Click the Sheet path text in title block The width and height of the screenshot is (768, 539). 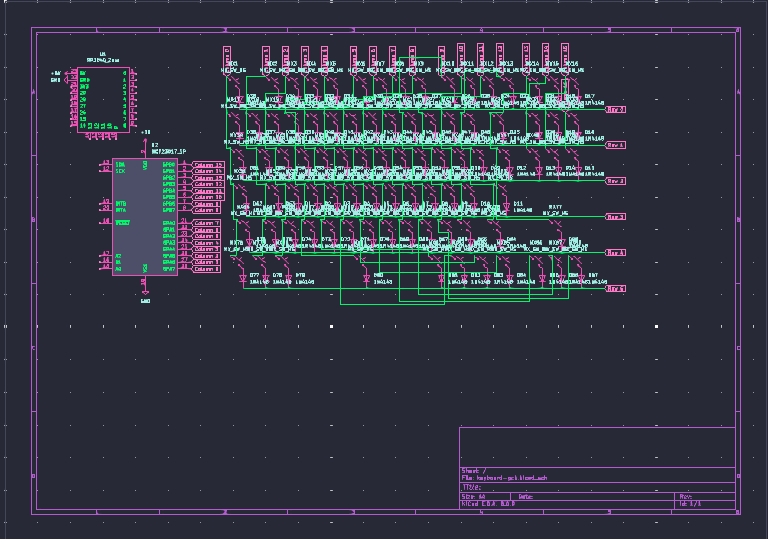click(474, 471)
